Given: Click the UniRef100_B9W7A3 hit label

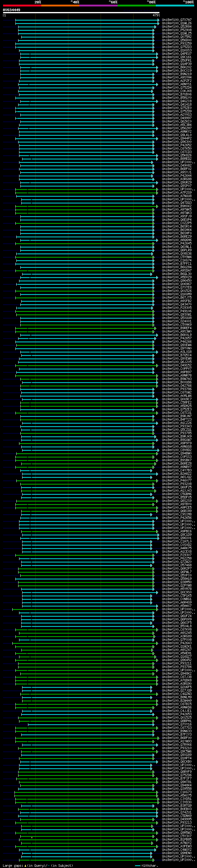Looking at the screenshot, I should coord(177,379).
